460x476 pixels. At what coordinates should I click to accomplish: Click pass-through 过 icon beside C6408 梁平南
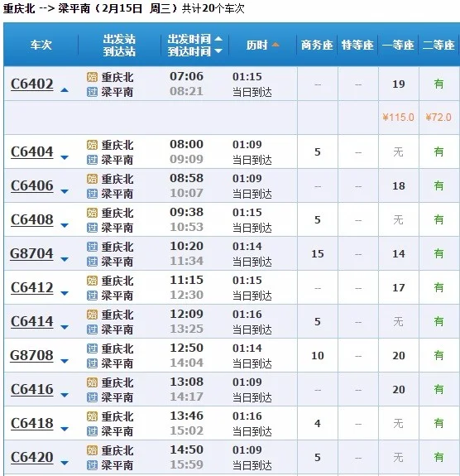pos(92,228)
